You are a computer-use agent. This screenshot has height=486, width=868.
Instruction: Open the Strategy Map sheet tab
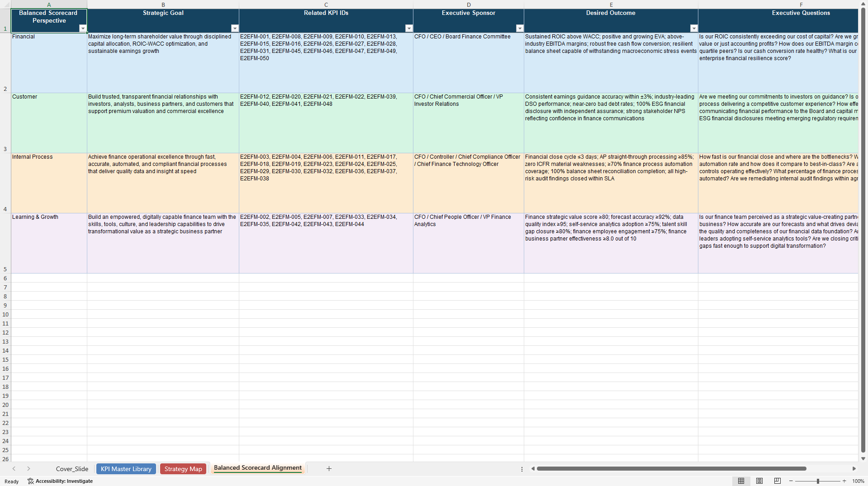coord(183,469)
